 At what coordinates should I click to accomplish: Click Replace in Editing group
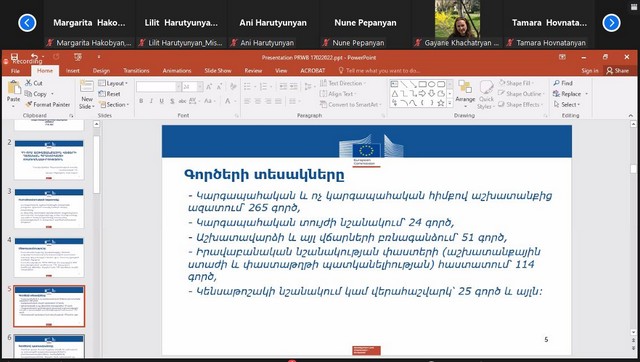570,94
